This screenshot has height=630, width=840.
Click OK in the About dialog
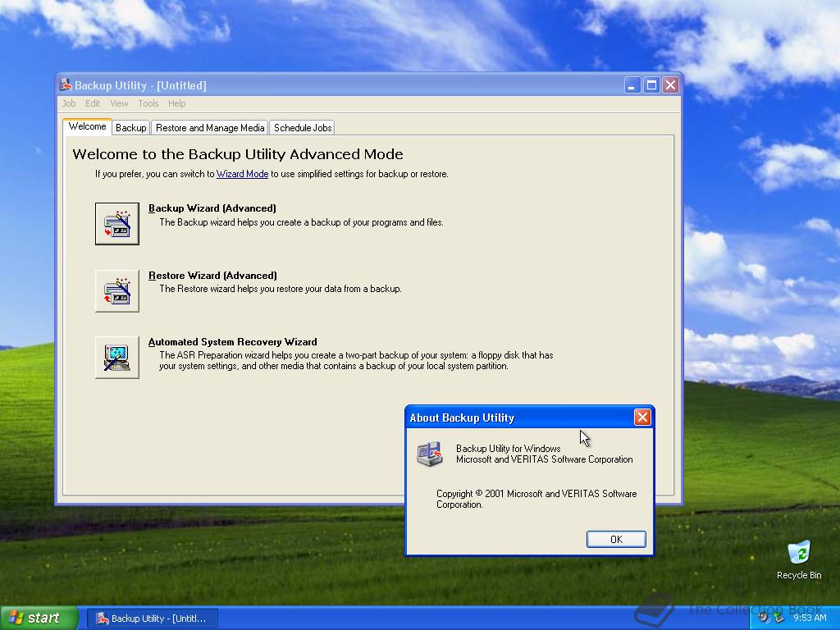coord(616,539)
